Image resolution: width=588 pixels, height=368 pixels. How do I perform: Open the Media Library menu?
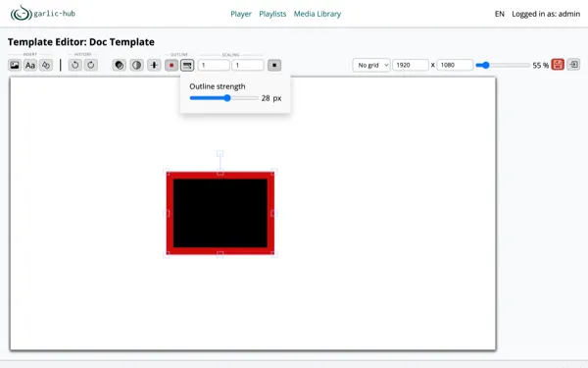(x=318, y=14)
